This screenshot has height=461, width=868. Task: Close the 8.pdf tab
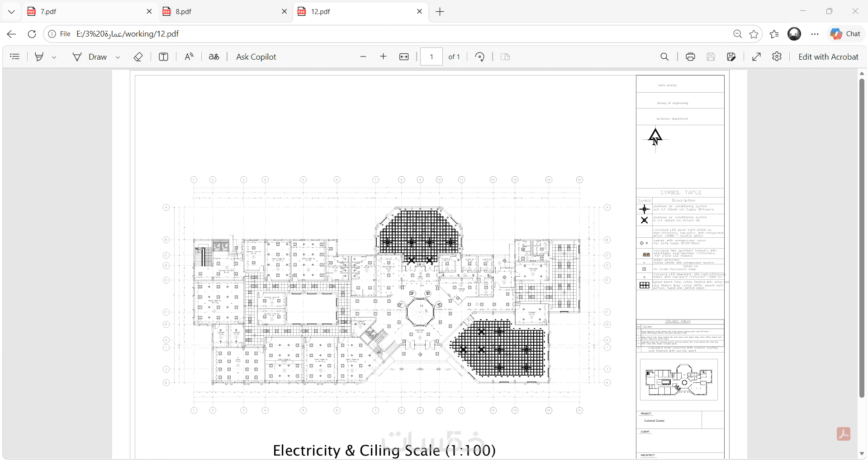[284, 12]
